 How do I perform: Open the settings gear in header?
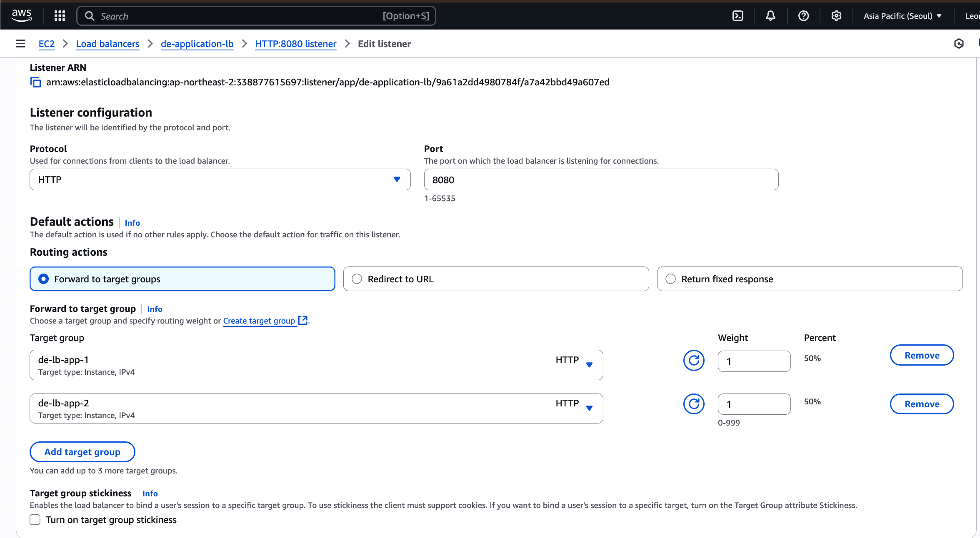[x=836, y=16]
